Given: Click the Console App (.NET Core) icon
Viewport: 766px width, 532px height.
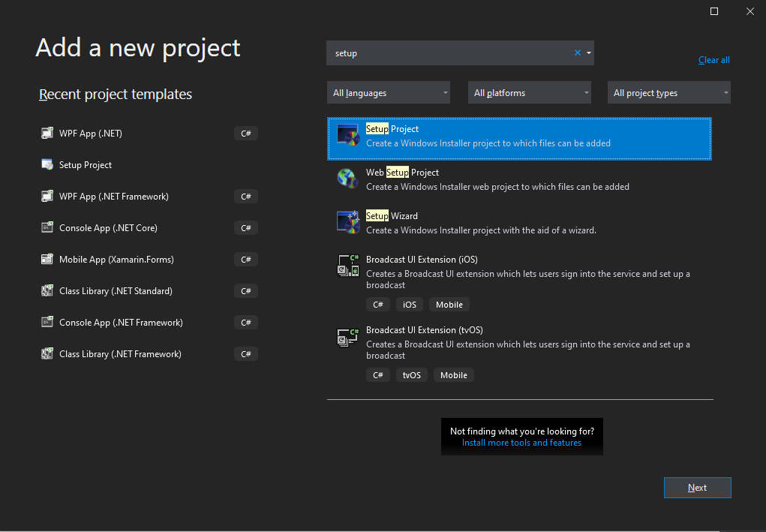Looking at the screenshot, I should (x=47, y=227).
